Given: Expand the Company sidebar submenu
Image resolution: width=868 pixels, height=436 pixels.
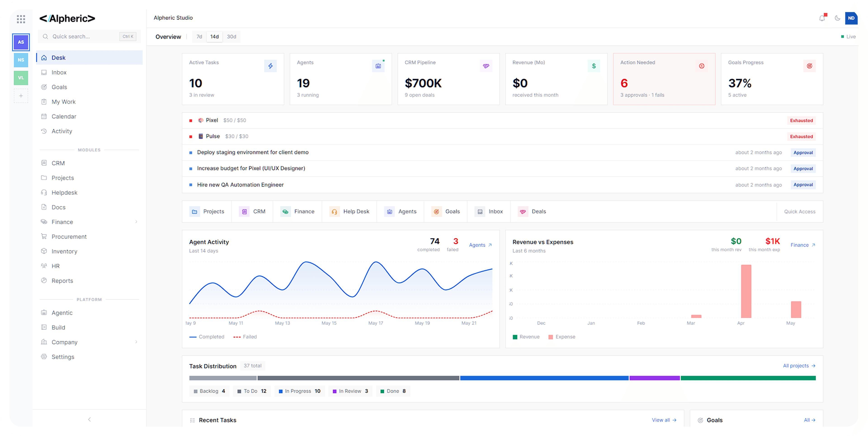Looking at the screenshot, I should click(136, 342).
